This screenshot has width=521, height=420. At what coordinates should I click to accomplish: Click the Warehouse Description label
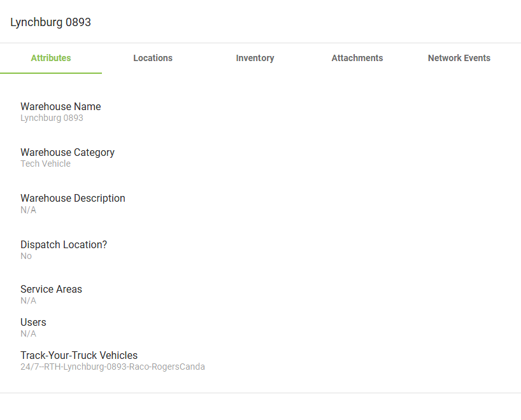tap(73, 198)
